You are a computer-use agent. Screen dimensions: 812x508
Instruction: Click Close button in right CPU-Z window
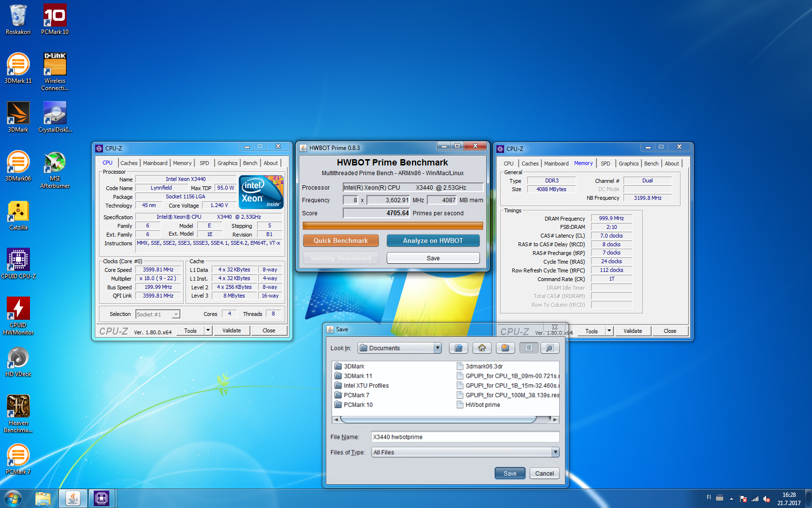point(670,331)
